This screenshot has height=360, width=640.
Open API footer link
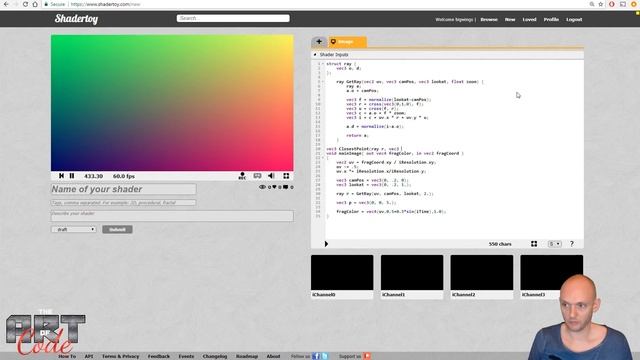(89, 356)
